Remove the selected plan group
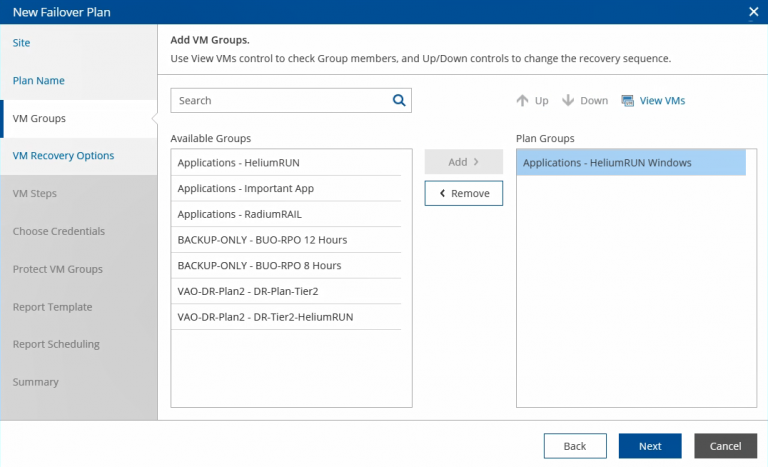The image size is (768, 467). coord(463,193)
